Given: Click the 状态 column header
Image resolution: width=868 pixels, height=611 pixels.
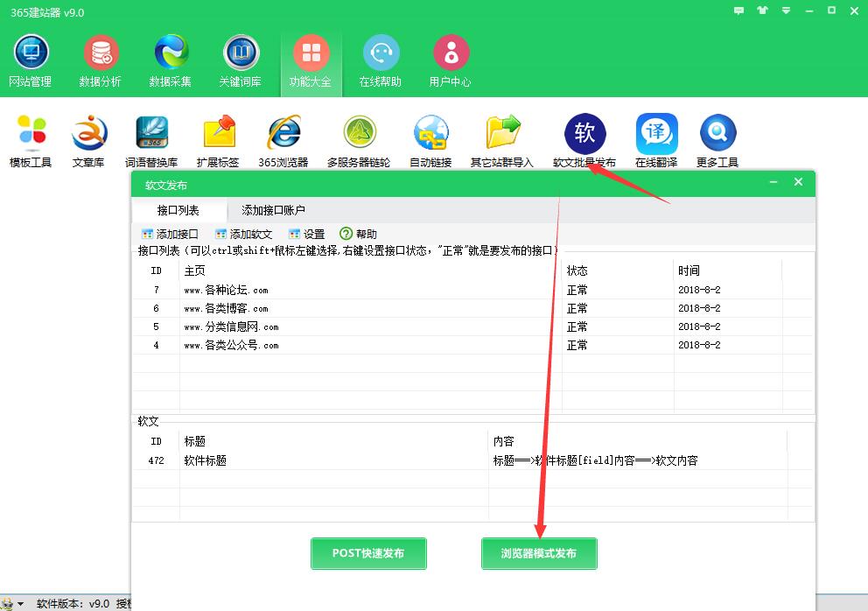Looking at the screenshot, I should click(577, 270).
